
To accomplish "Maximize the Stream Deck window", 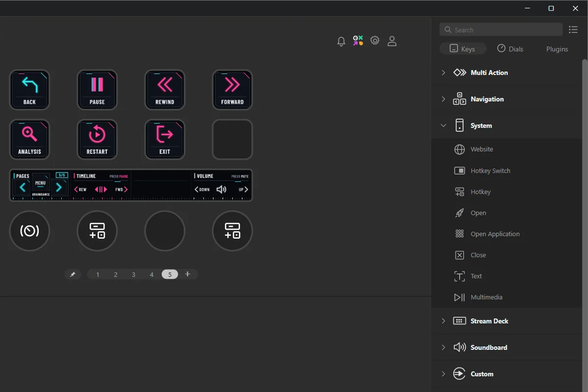I will click(551, 8).
